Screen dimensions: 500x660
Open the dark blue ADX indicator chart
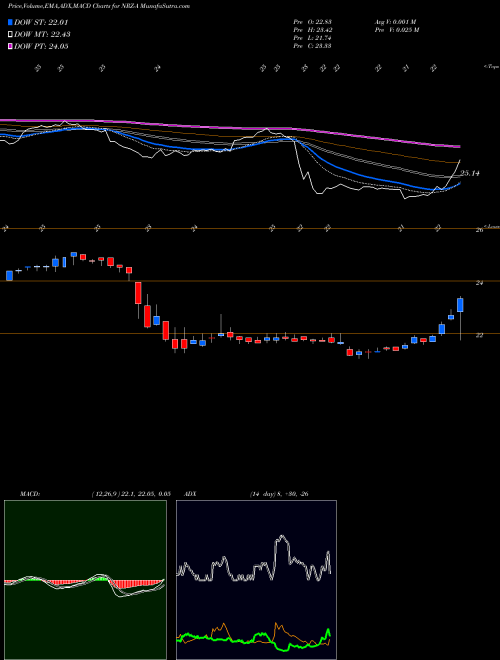pos(256,580)
